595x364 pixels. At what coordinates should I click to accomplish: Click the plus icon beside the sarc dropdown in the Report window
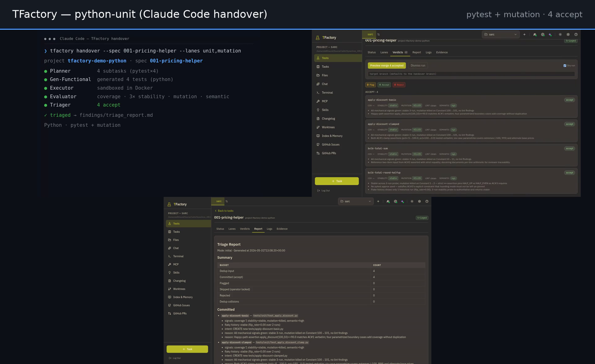click(x=378, y=201)
